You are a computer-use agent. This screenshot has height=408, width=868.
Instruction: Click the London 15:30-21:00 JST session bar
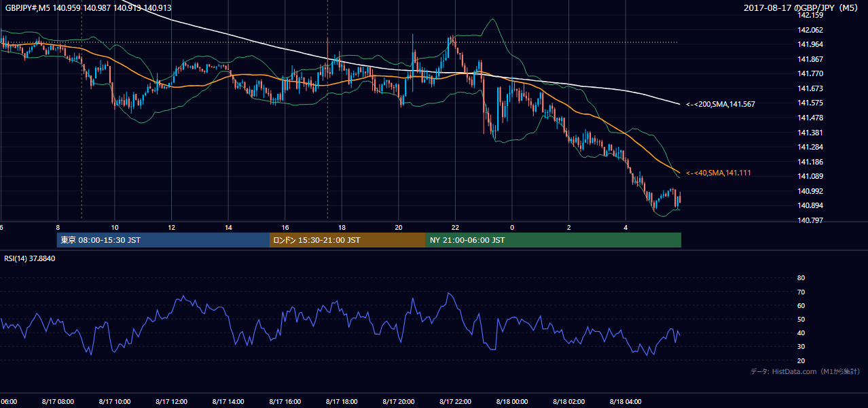(x=348, y=240)
